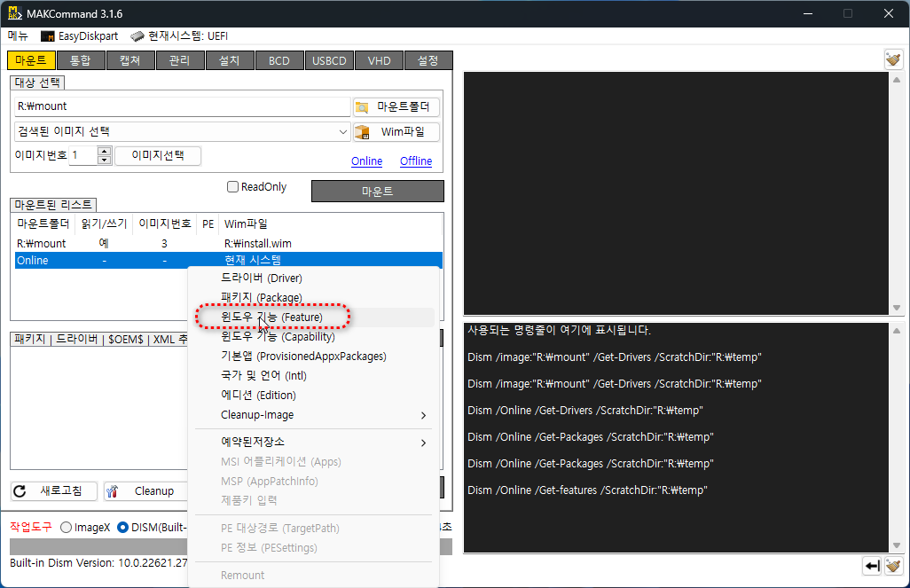Image resolution: width=910 pixels, height=588 pixels.
Task: Click the left-arrow icon below the command pane
Action: [872, 565]
